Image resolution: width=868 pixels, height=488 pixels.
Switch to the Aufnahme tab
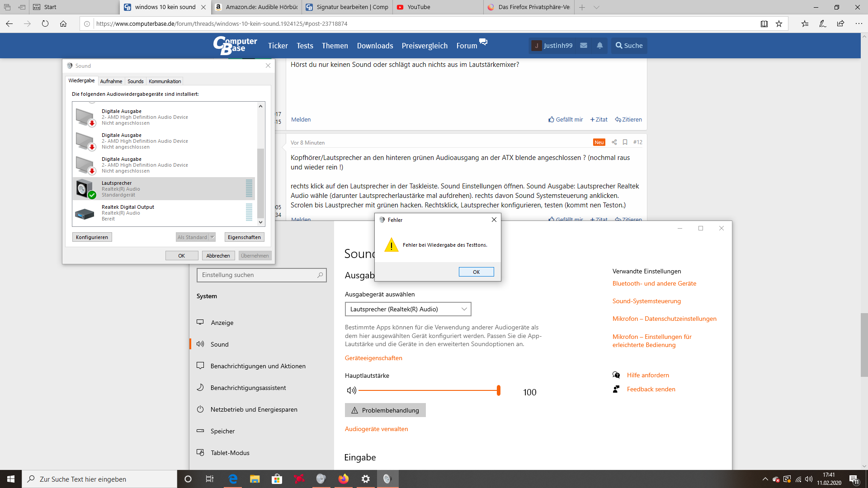coord(111,81)
